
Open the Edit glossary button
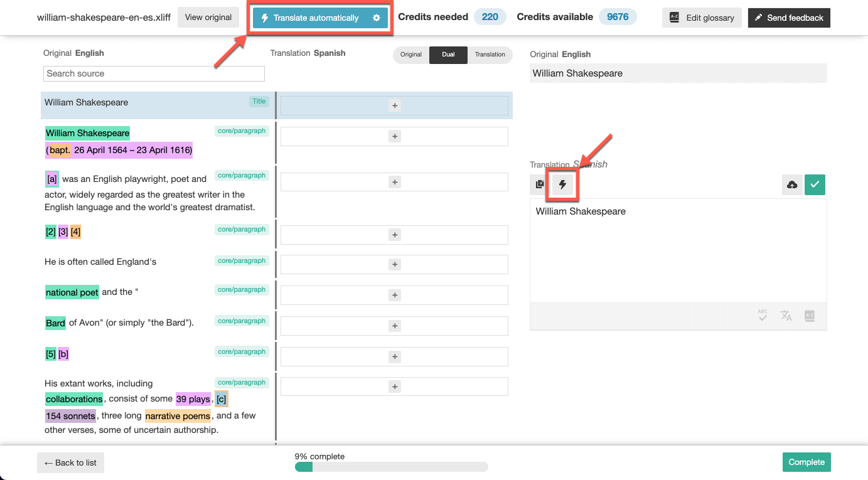coord(702,18)
